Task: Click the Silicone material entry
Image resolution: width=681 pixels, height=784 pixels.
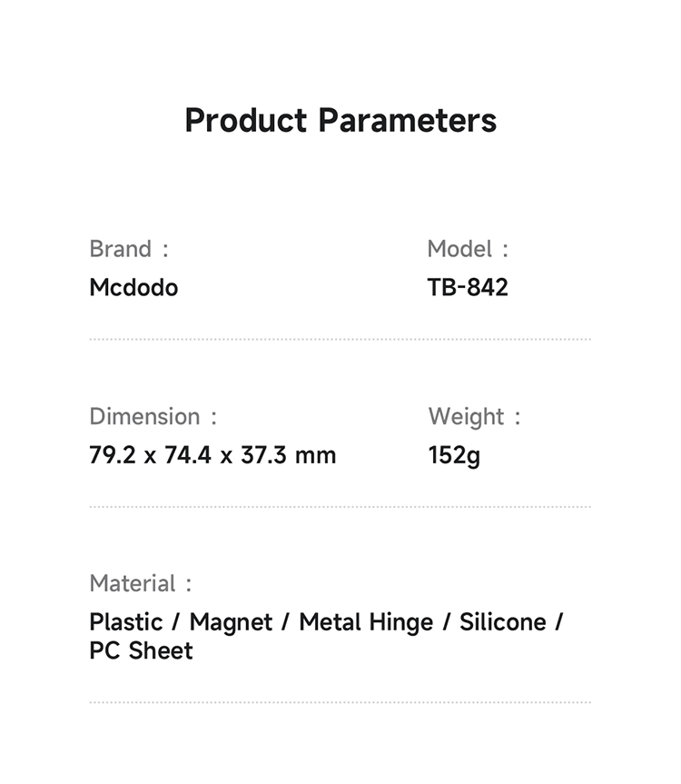Action: [502, 622]
